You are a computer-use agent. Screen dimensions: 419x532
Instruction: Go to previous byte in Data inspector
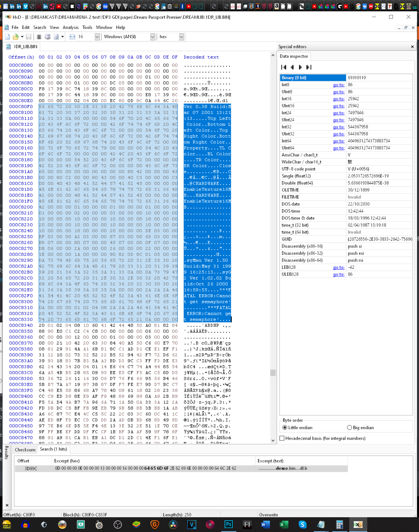292,67
